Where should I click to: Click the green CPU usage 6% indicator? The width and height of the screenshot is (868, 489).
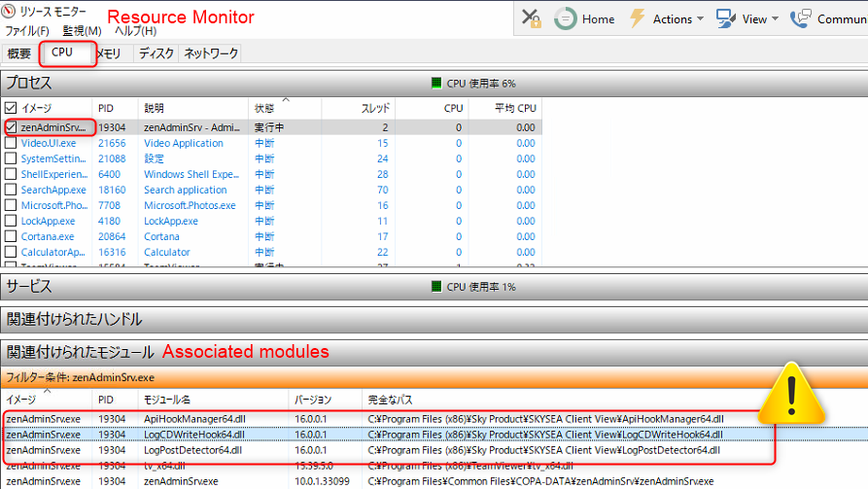(x=436, y=83)
